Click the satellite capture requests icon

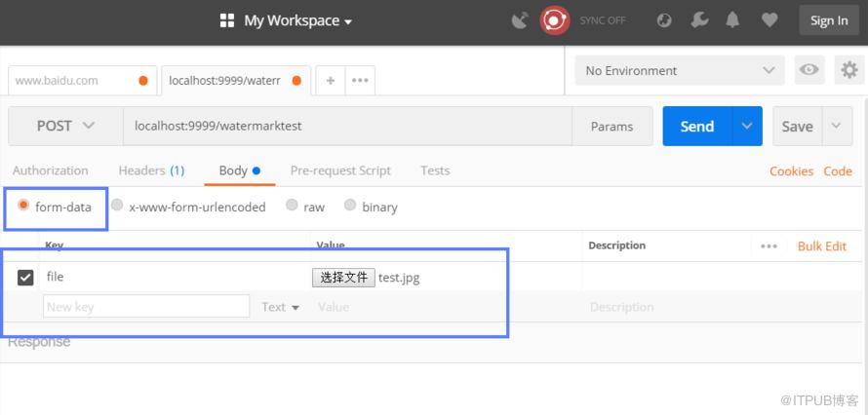(x=520, y=20)
